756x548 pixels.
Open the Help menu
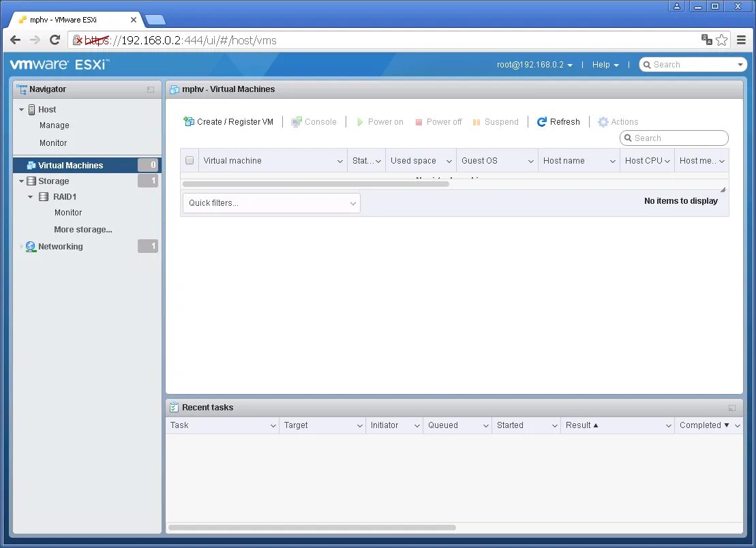point(604,65)
